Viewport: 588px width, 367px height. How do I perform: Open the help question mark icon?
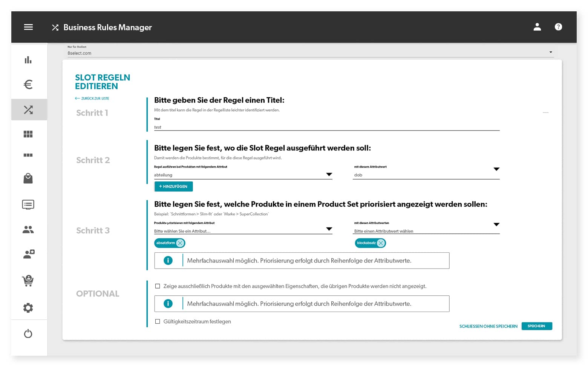(x=558, y=27)
